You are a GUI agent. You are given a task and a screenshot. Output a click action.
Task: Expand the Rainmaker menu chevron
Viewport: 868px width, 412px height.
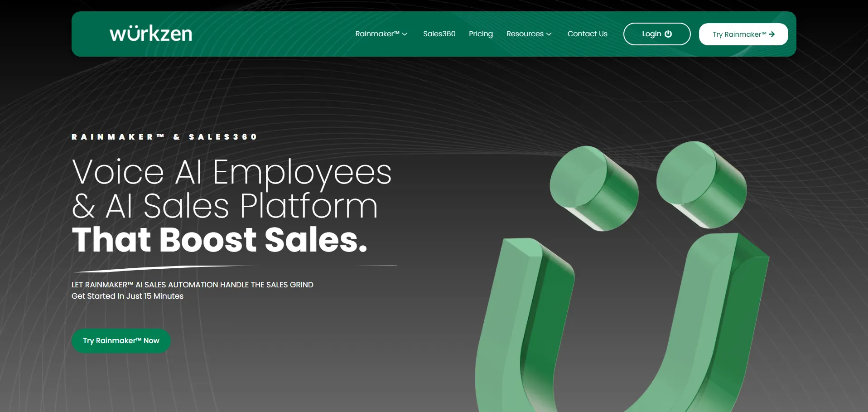click(405, 34)
